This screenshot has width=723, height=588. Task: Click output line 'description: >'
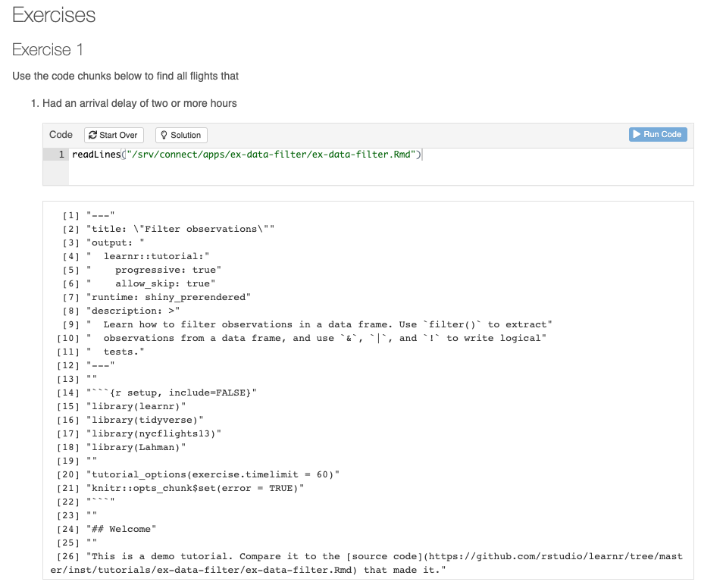[133, 311]
